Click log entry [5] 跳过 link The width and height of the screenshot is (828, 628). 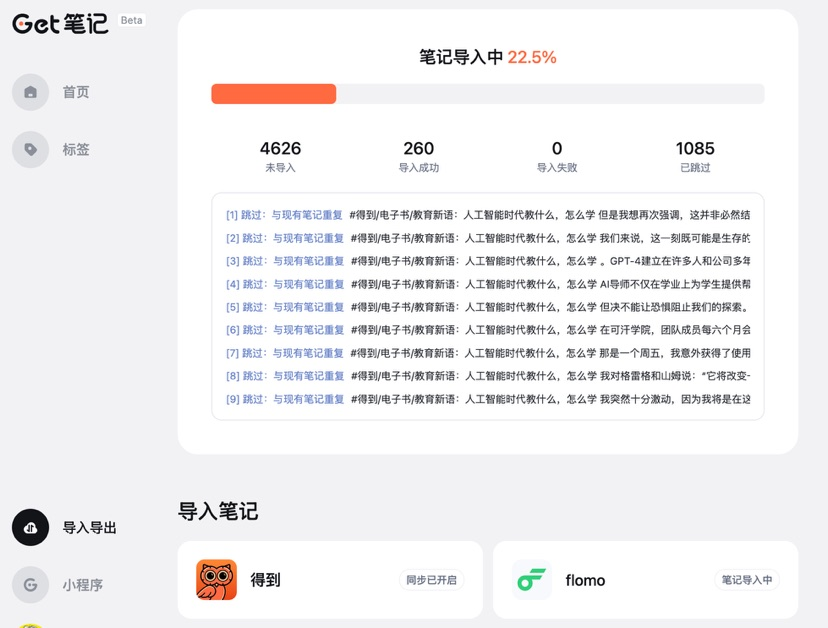click(284, 307)
